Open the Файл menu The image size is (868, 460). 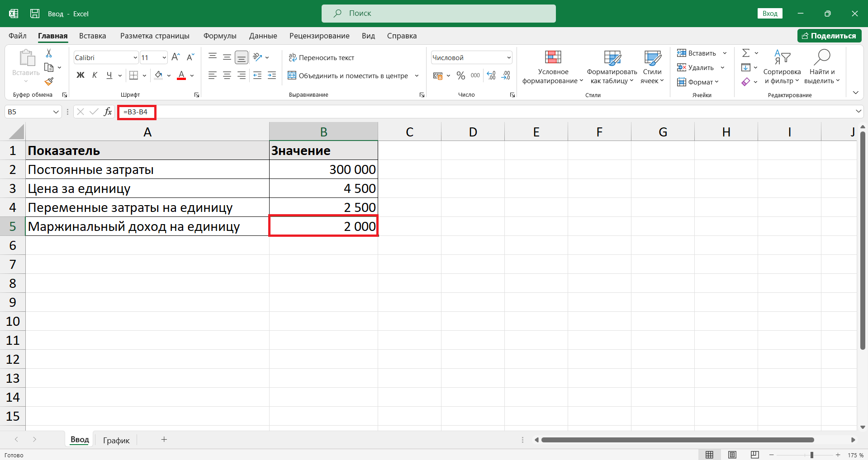18,36
